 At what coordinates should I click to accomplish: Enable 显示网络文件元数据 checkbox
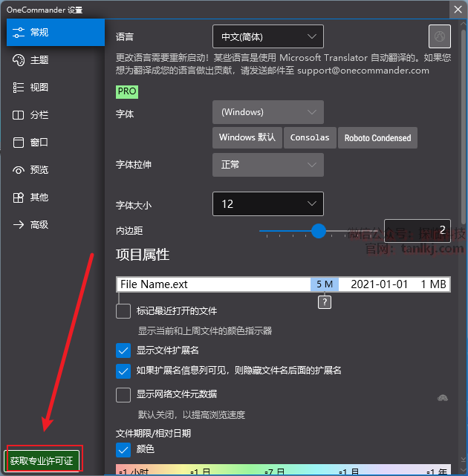pos(123,395)
